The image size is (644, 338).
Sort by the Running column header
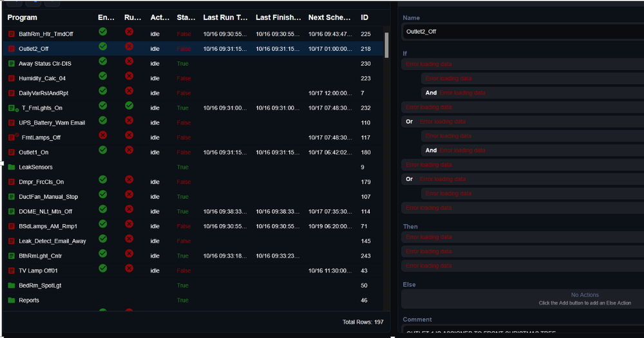133,17
